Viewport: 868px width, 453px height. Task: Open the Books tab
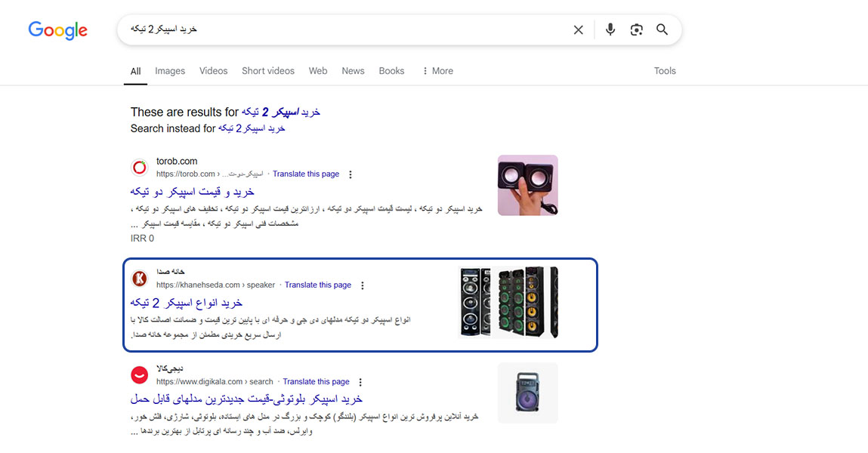click(x=391, y=71)
